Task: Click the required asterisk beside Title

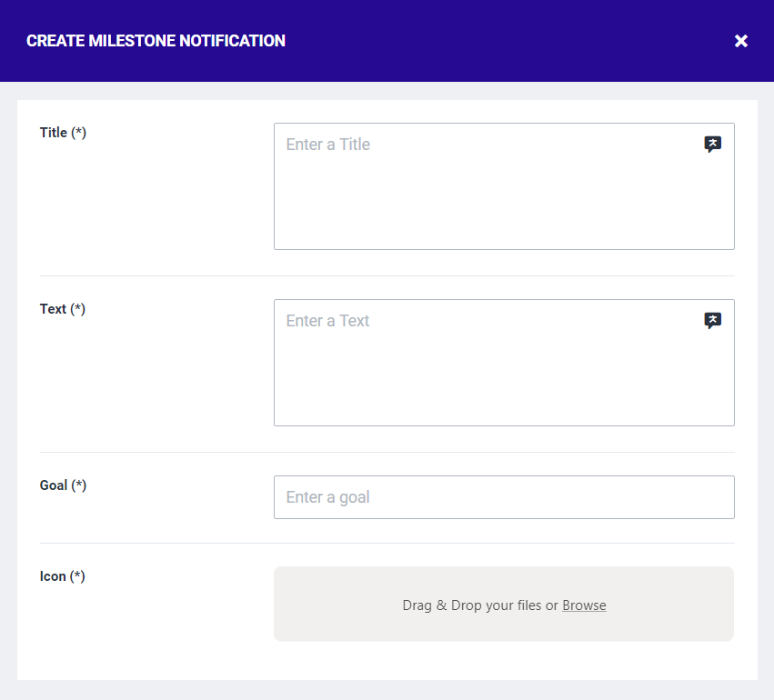Action: (79, 133)
